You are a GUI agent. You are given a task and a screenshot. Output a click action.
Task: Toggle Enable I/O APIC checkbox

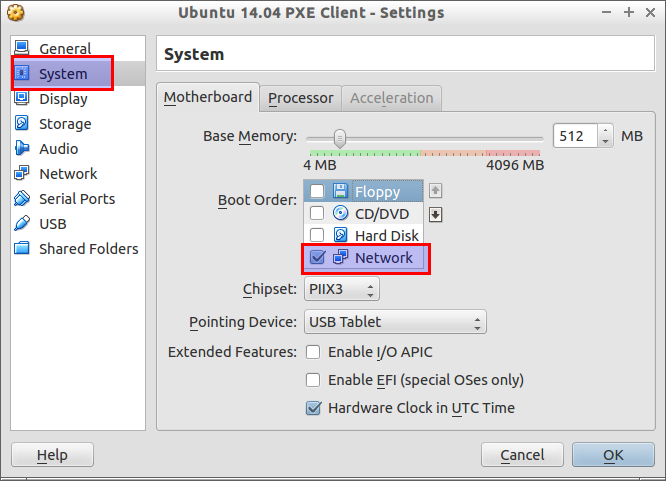pyautogui.click(x=313, y=352)
